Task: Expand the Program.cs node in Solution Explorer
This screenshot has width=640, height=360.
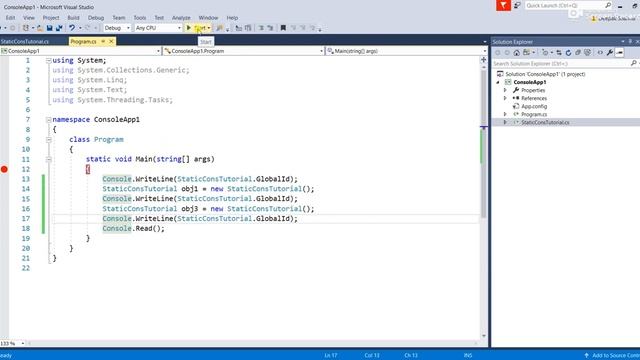Action: click(x=505, y=114)
